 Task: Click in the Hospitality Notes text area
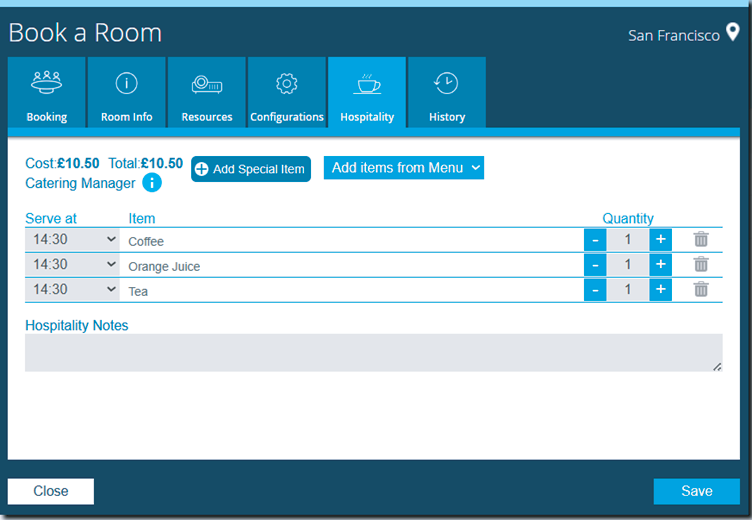pos(373,353)
